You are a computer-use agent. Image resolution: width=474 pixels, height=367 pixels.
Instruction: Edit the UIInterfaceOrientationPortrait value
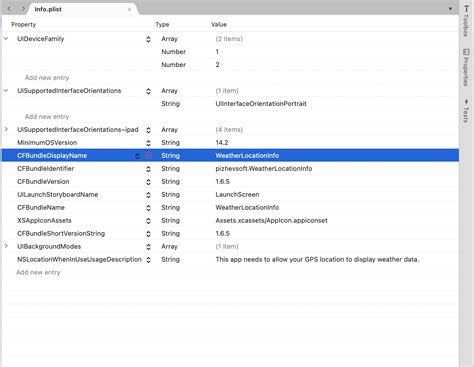[261, 103]
